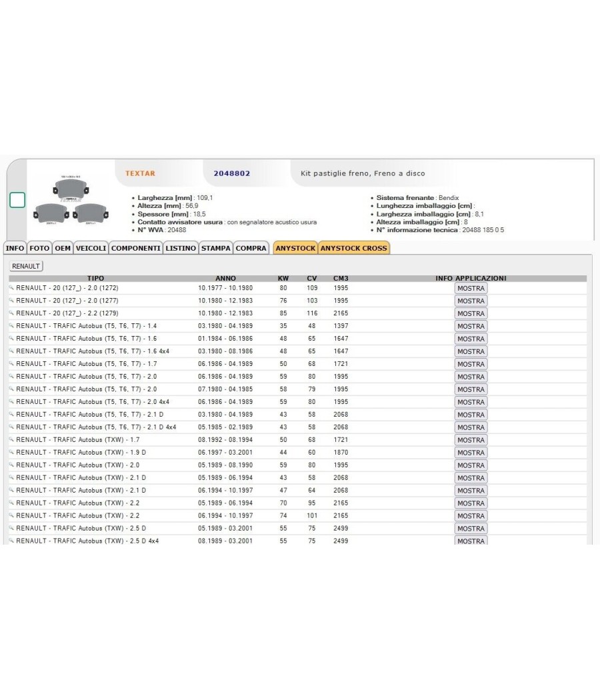This screenshot has width=600, height=700.
Task: Click magnifier icon for Trafic TXW 1.7
Action: [x=11, y=440]
